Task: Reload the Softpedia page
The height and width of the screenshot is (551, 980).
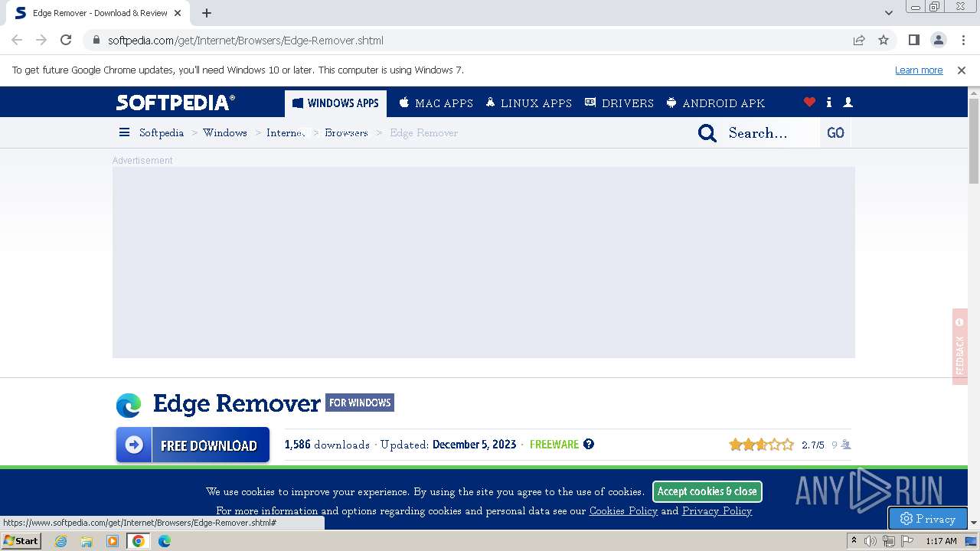Action: point(66,41)
